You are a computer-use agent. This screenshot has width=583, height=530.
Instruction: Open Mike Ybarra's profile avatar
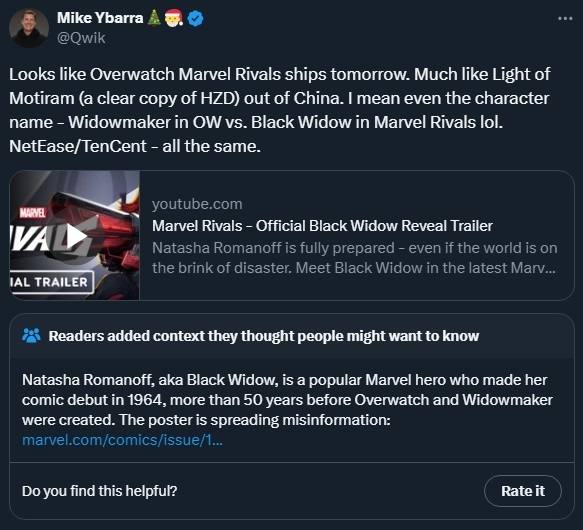click(29, 28)
